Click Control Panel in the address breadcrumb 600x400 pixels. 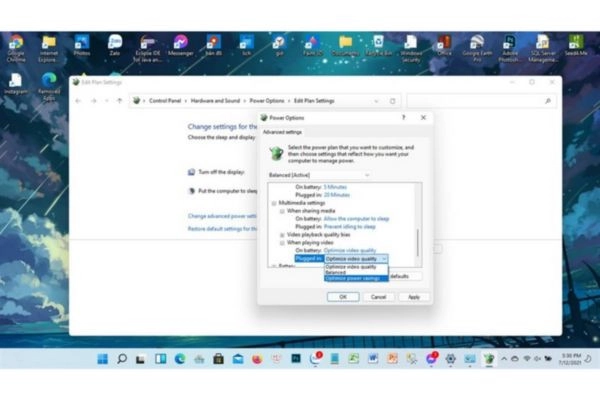coord(165,101)
